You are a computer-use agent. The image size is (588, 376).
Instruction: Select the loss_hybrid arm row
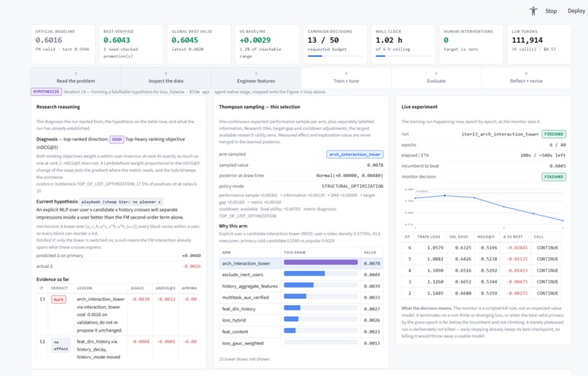tap(301, 320)
